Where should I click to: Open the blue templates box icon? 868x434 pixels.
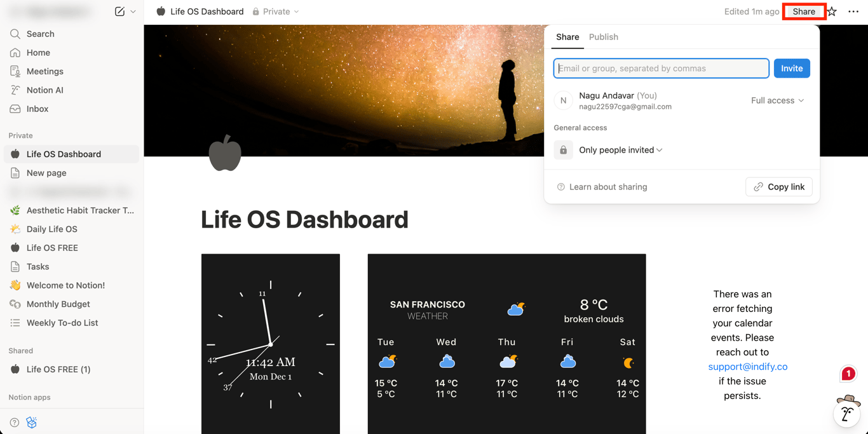click(31, 422)
